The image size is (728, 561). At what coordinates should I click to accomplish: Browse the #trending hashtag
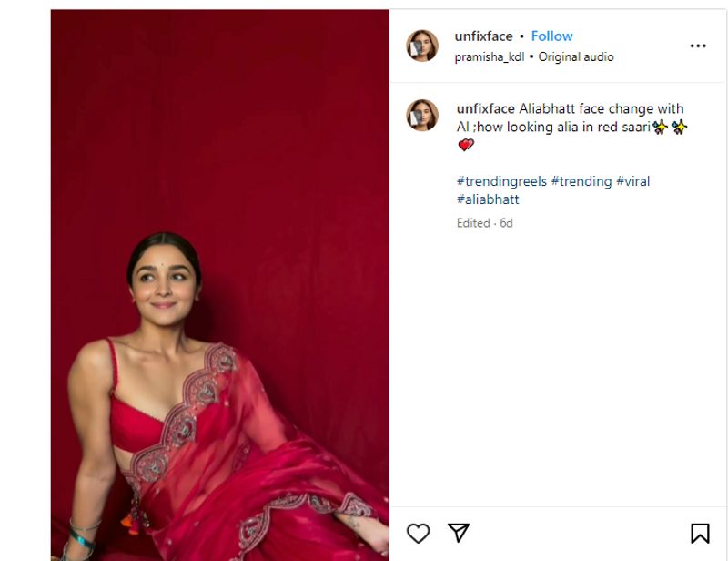coord(581,181)
